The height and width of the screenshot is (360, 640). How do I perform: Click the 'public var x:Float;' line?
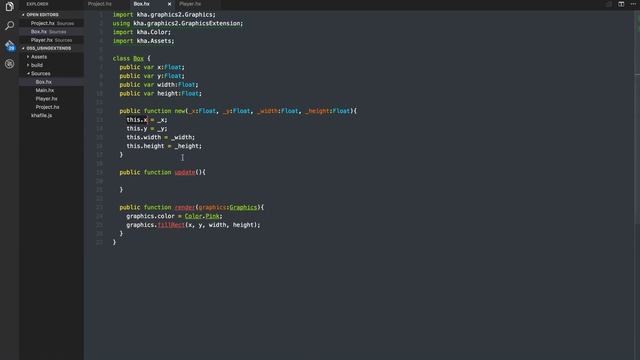(x=152, y=67)
